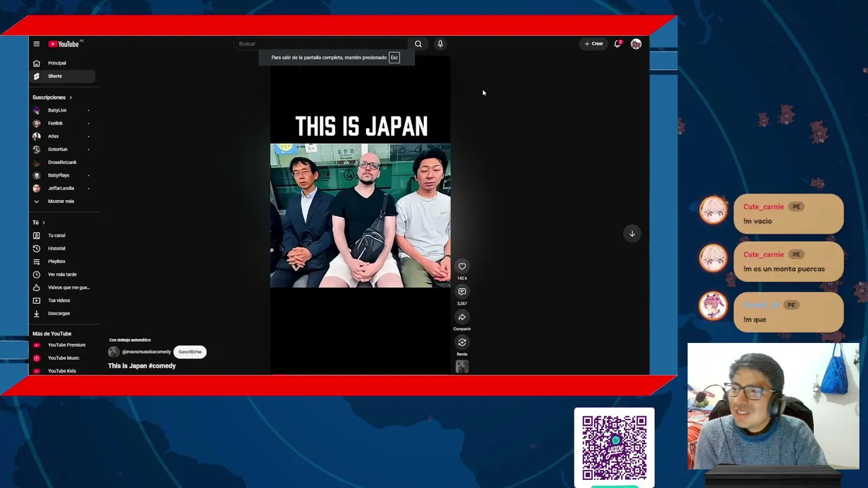Screen dimensions: 868x488
Task: Open the Crear menu
Action: click(x=594, y=44)
